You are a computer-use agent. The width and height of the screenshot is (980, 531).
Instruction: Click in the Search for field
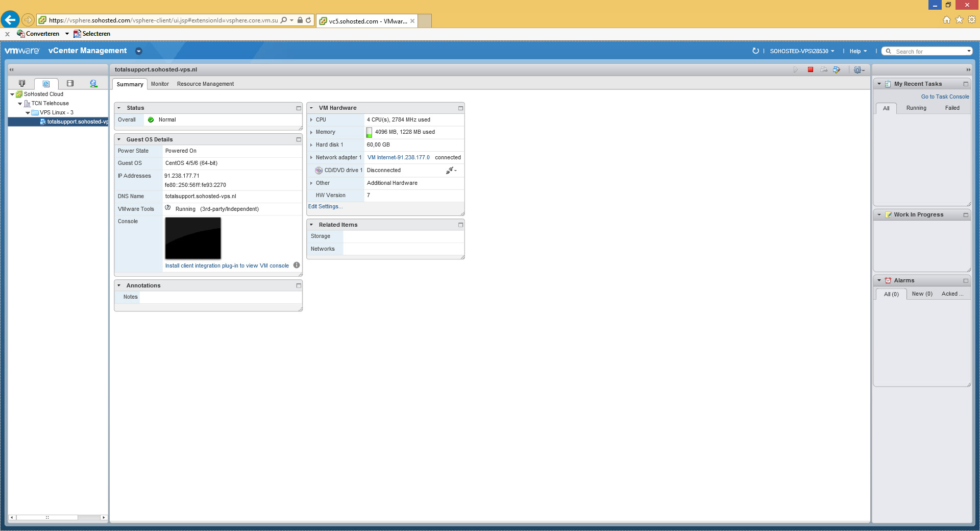click(x=927, y=51)
